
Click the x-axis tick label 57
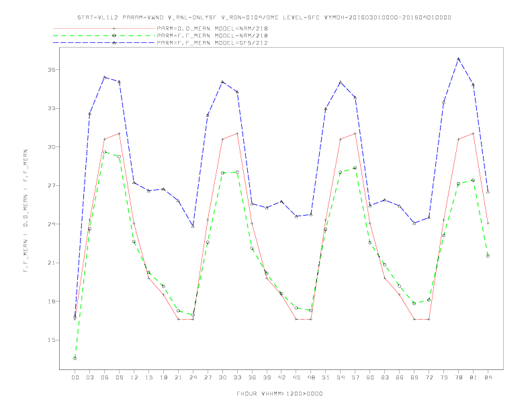(355, 377)
